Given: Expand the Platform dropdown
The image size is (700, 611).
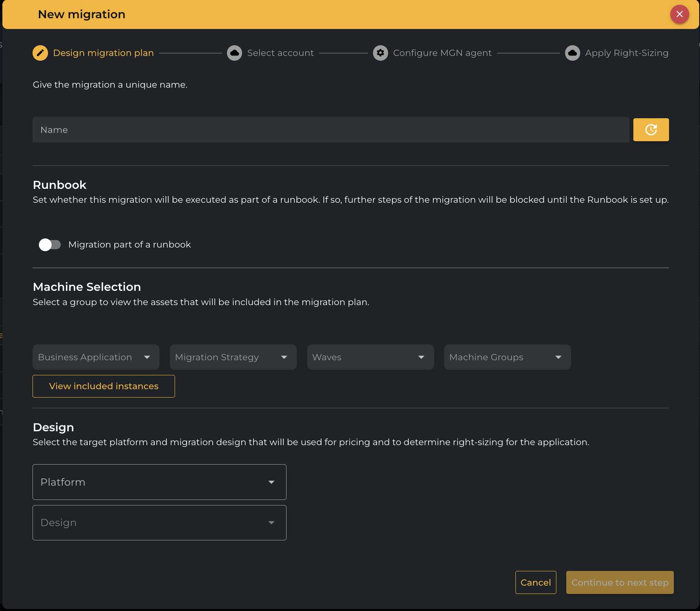Looking at the screenshot, I should [x=160, y=482].
